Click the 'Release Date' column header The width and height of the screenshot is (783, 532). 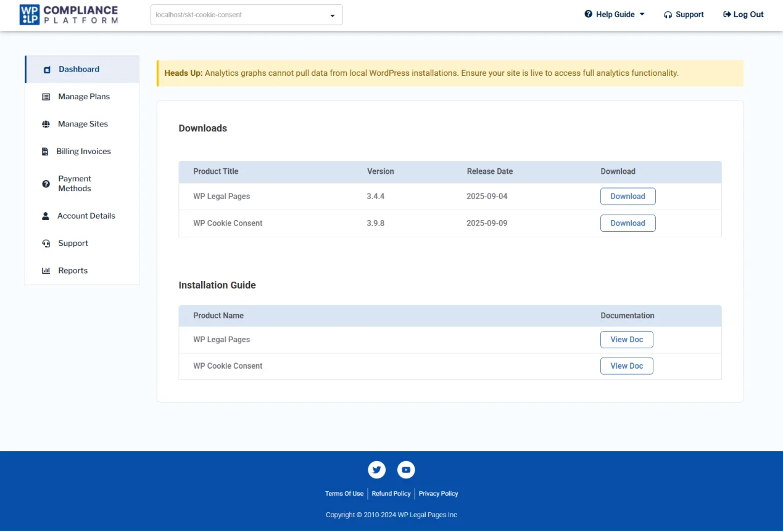click(490, 171)
